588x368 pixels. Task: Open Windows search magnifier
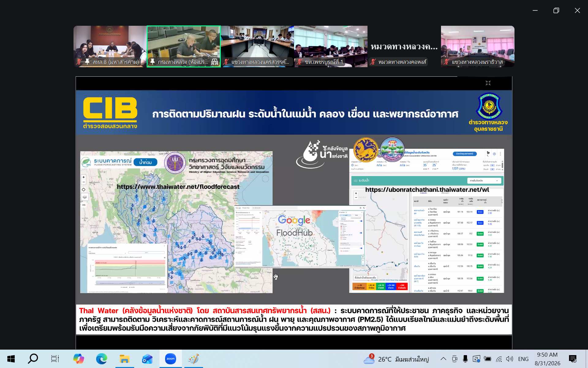pos(33,358)
